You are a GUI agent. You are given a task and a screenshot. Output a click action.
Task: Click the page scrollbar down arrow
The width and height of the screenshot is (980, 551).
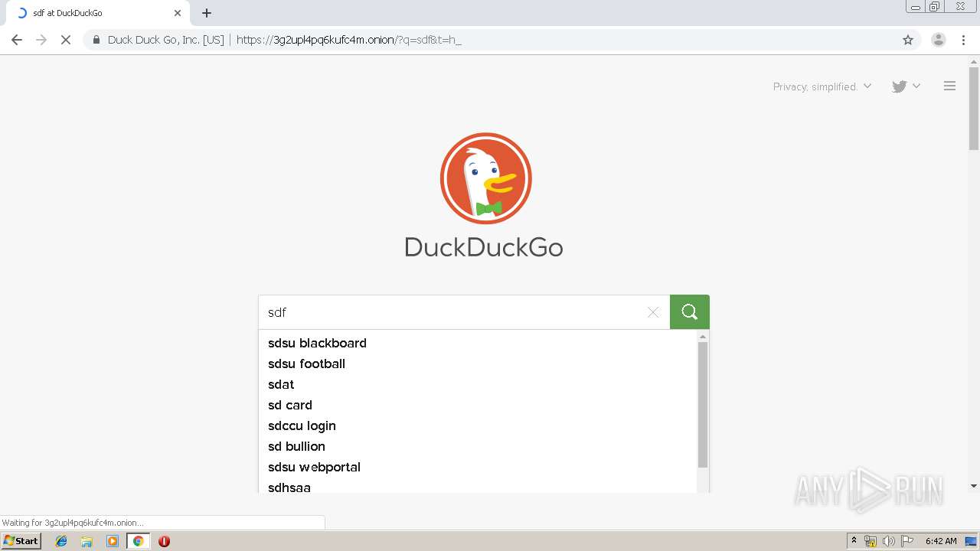tap(974, 486)
